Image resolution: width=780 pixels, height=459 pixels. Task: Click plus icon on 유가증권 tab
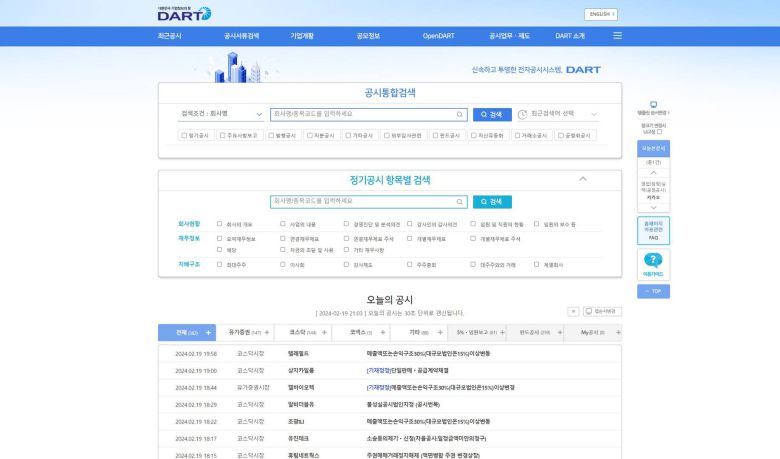click(267, 333)
